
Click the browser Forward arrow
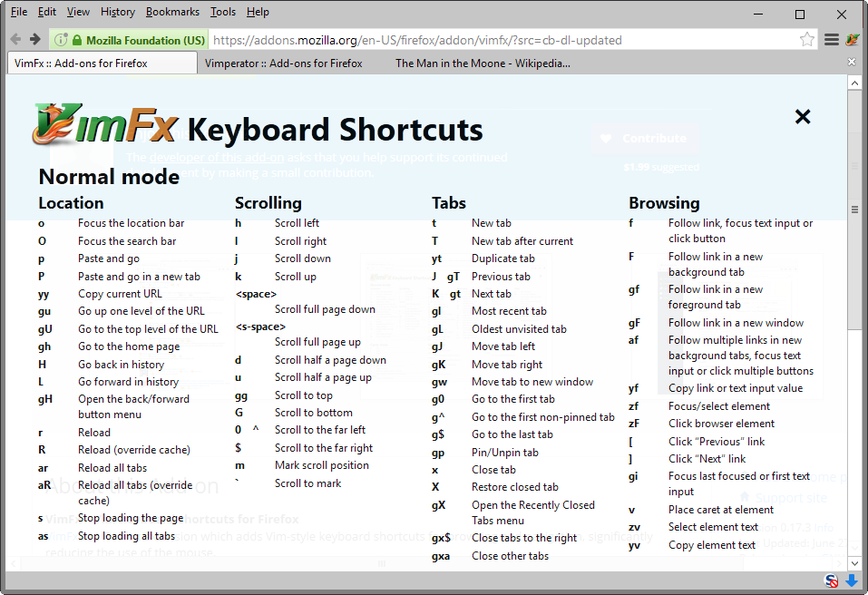34,39
